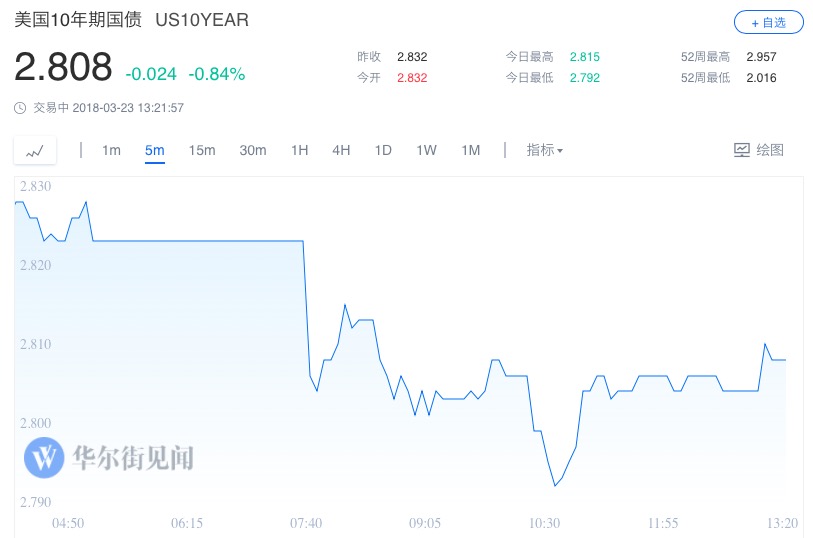
Task: Select the 1m timeframe tab
Action: point(111,150)
